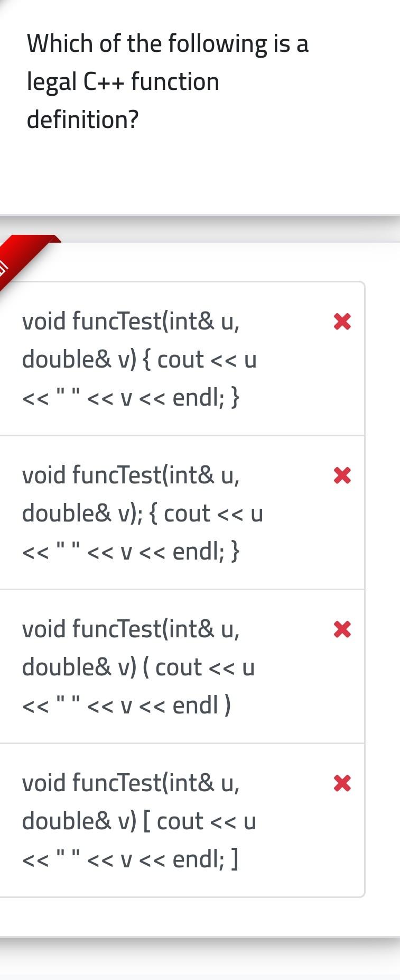Select the answer with curly braces after the parameter list
The width and height of the screenshot is (400, 980).
click(159, 360)
